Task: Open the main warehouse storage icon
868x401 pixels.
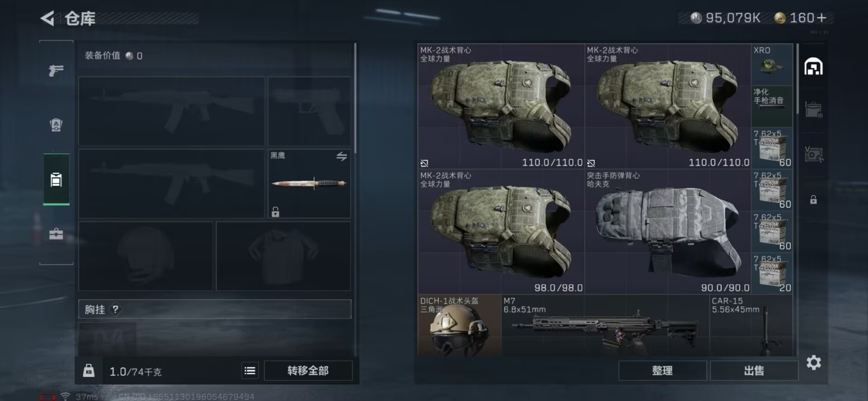Action: (x=813, y=67)
